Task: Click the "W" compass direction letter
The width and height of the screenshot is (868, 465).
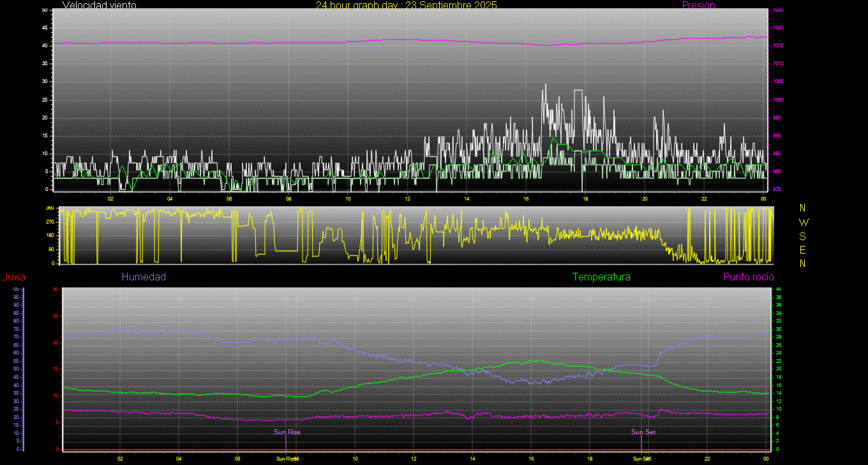Action: point(802,222)
